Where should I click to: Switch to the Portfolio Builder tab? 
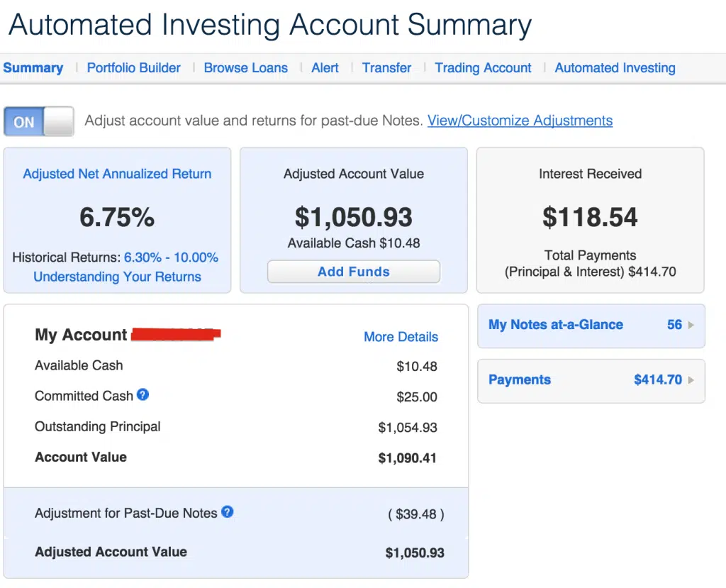(133, 67)
